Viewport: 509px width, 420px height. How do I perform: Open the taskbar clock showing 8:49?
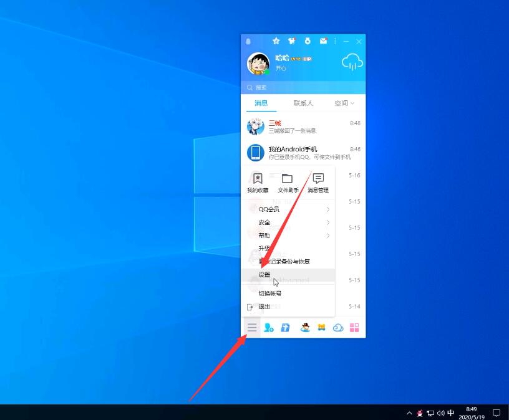472,413
